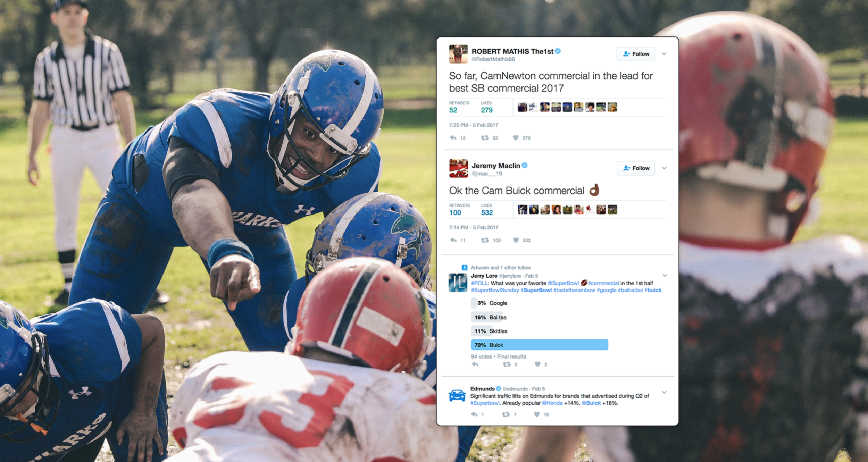Open Edmunds car logo avatar
The height and width of the screenshot is (462, 868).
click(457, 395)
